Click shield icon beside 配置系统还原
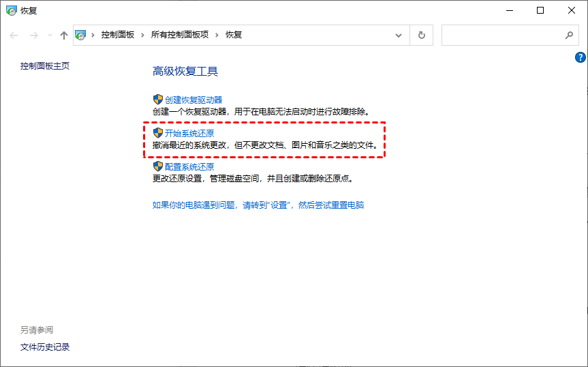 click(x=157, y=166)
